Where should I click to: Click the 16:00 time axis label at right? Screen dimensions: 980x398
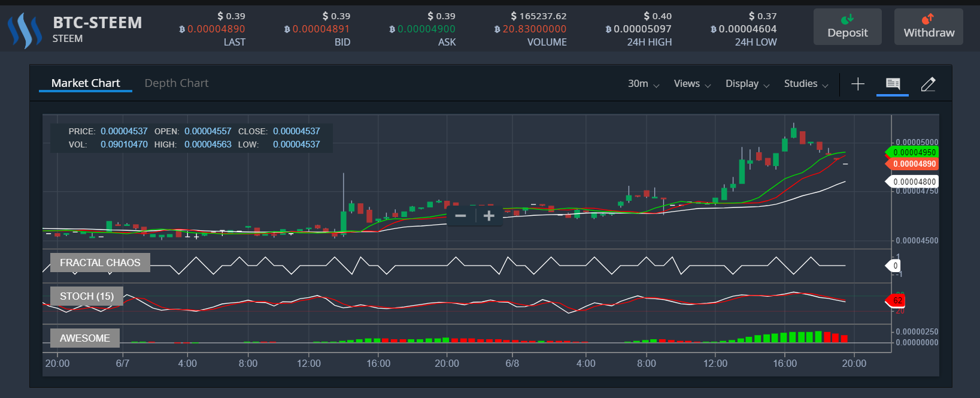785,363
